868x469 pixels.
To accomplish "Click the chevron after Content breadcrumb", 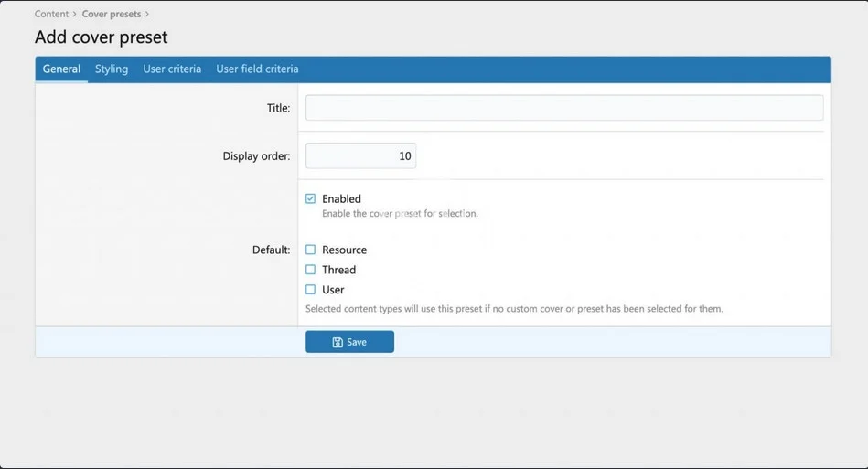I will 75,15.
